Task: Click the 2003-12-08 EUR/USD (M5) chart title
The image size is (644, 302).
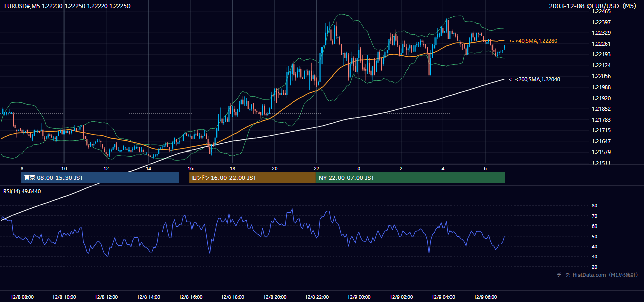Action: point(594,6)
